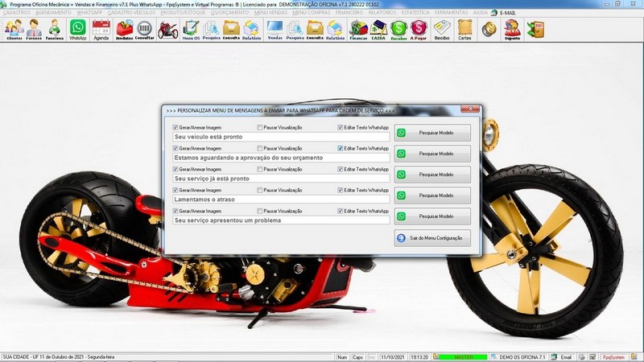
Task: Click 'DEMO OS OFICINA 7.1' in status bar
Action: (522, 357)
